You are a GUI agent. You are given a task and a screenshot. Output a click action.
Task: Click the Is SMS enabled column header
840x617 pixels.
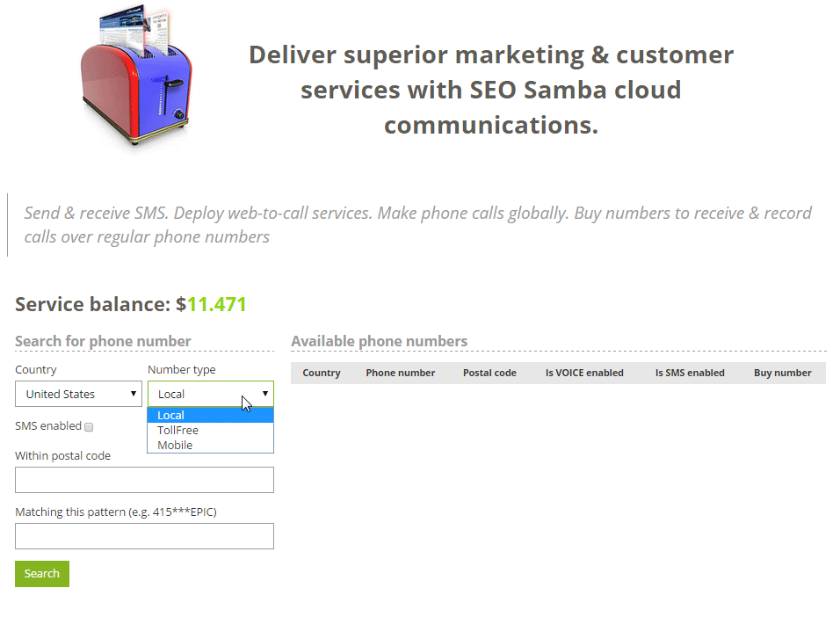[690, 373]
